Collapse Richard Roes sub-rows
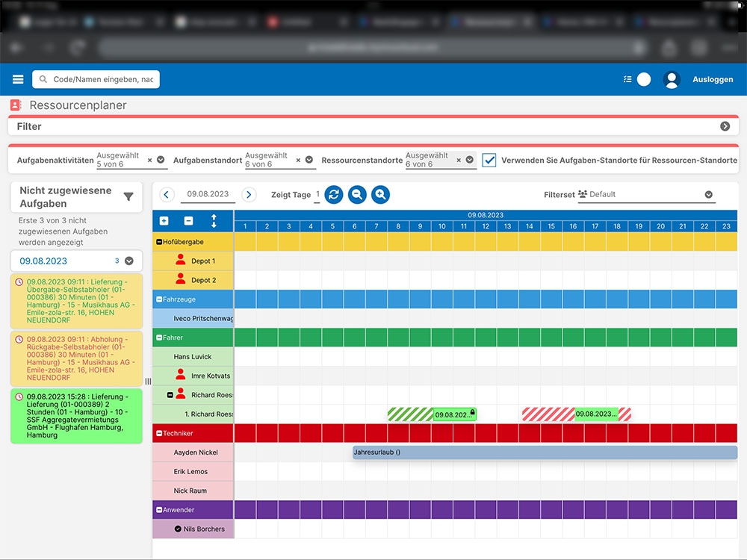The height and width of the screenshot is (560, 747). pyautogui.click(x=170, y=395)
